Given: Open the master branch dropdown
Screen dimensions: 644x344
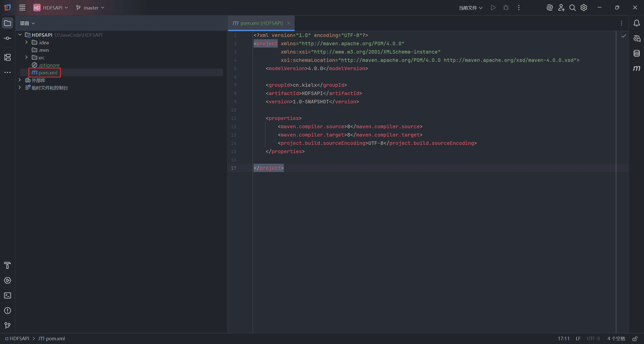Looking at the screenshot, I should tap(90, 8).
